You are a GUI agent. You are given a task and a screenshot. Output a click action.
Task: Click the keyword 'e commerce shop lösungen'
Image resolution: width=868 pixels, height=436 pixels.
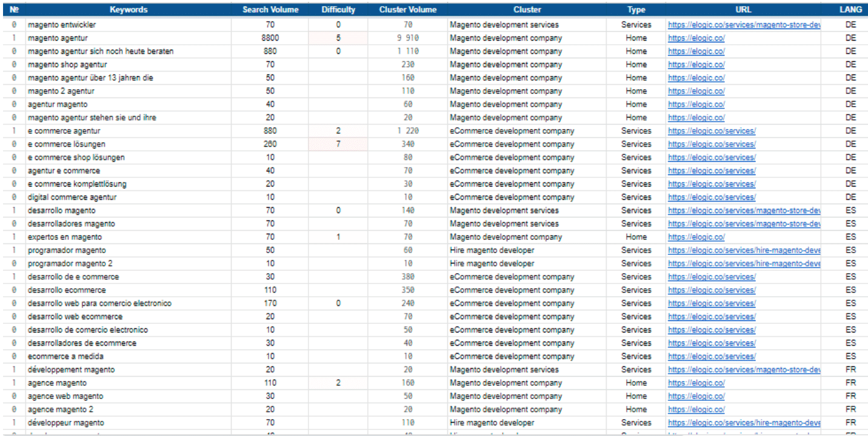[76, 157]
